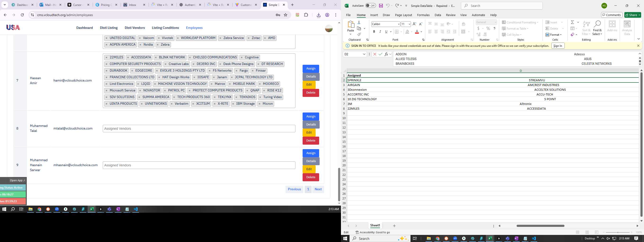Open the Comments button in Excel

[612, 15]
